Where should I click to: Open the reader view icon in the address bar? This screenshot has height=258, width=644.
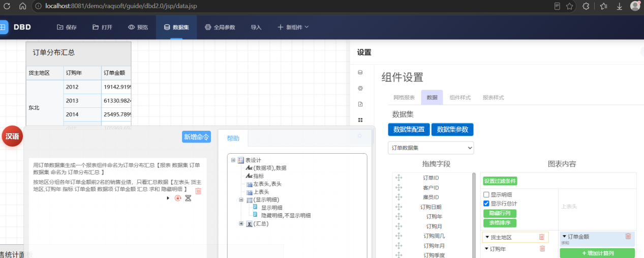(557, 6)
